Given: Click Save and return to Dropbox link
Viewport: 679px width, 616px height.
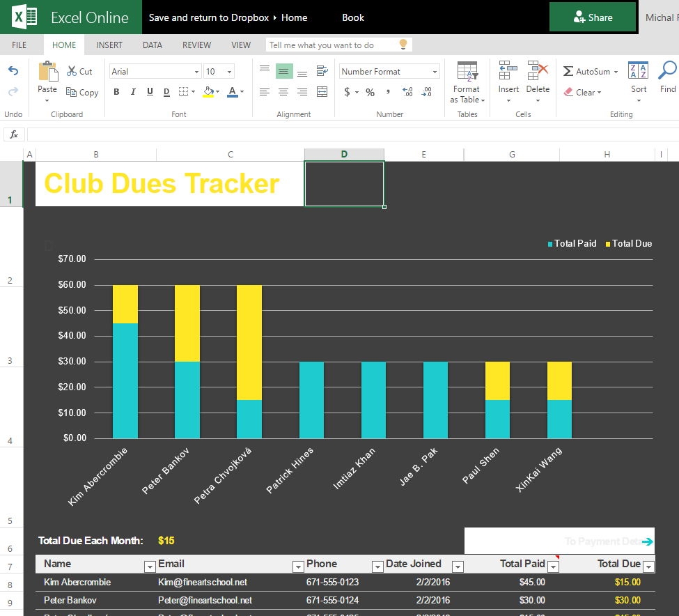Looking at the screenshot, I should (208, 17).
